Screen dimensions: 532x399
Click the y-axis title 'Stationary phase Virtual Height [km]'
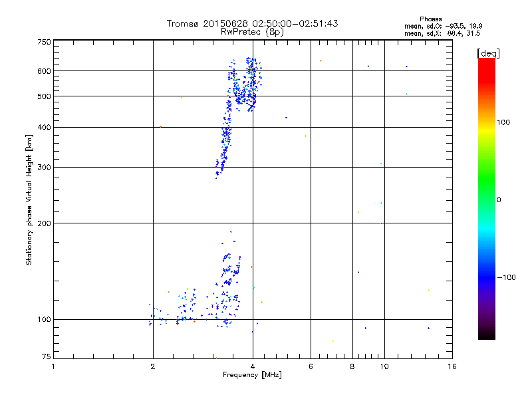pos(29,199)
